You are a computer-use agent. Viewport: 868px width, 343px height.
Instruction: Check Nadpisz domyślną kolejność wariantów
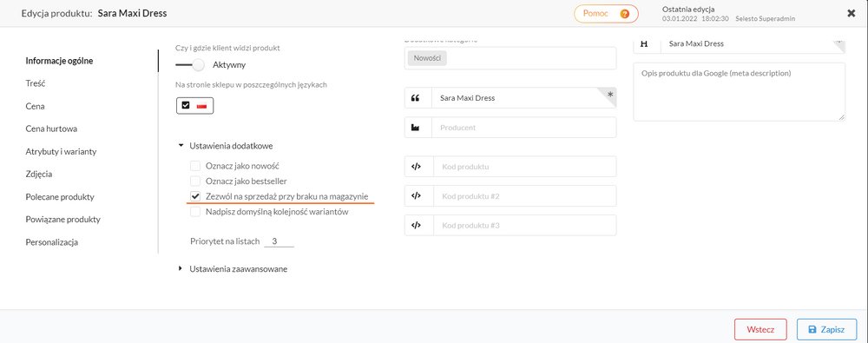194,212
